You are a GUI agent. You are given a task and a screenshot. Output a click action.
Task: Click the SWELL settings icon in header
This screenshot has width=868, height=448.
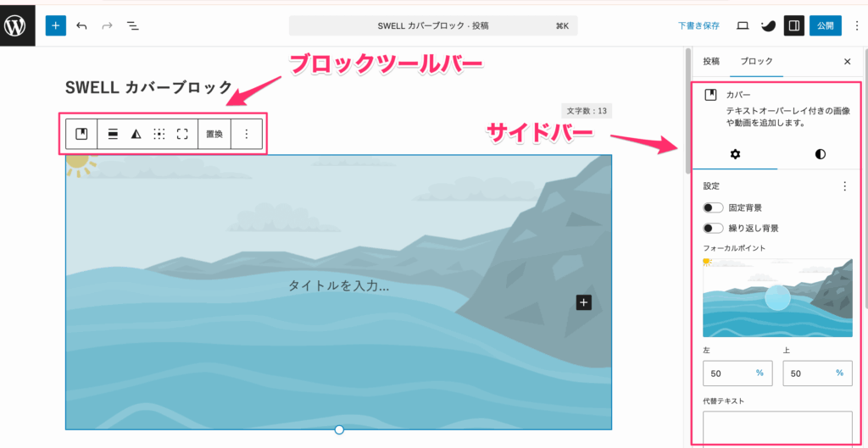click(768, 26)
